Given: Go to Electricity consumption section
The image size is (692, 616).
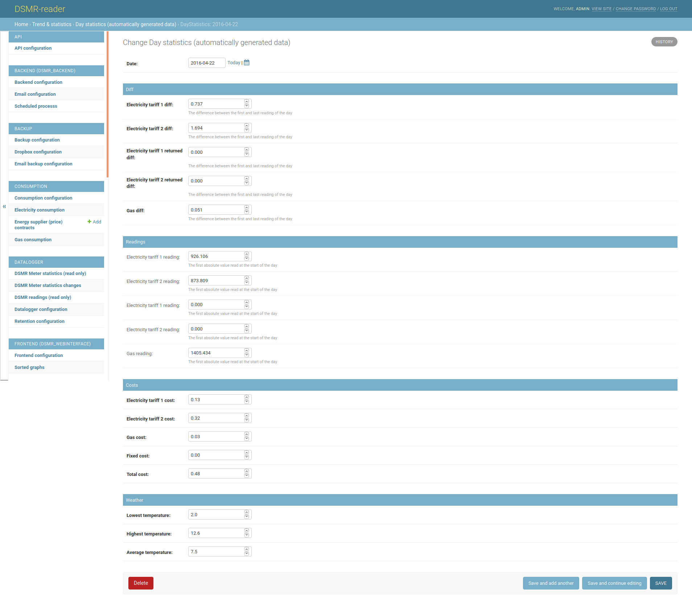Looking at the screenshot, I should pyautogui.click(x=40, y=210).
